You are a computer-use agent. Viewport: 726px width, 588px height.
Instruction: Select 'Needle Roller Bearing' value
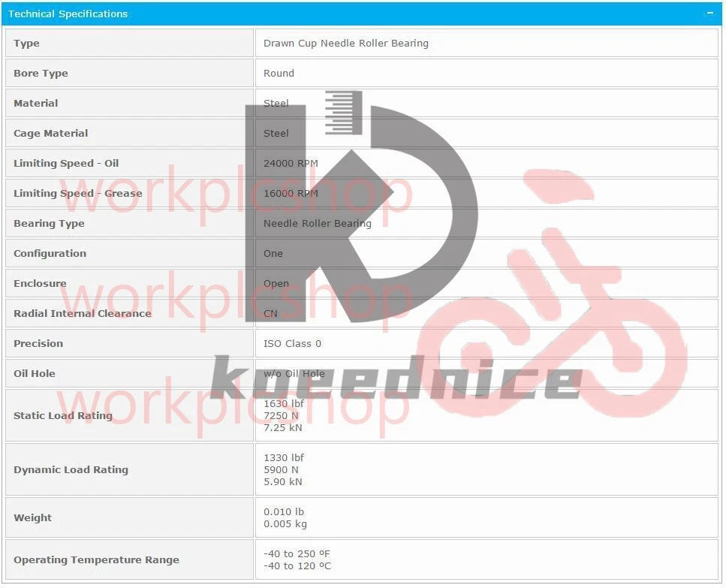click(318, 224)
